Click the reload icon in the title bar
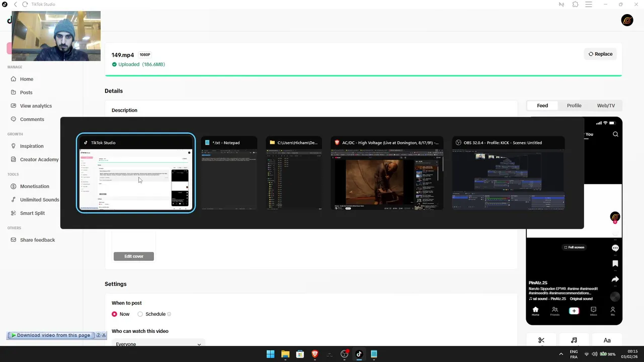 point(25,5)
